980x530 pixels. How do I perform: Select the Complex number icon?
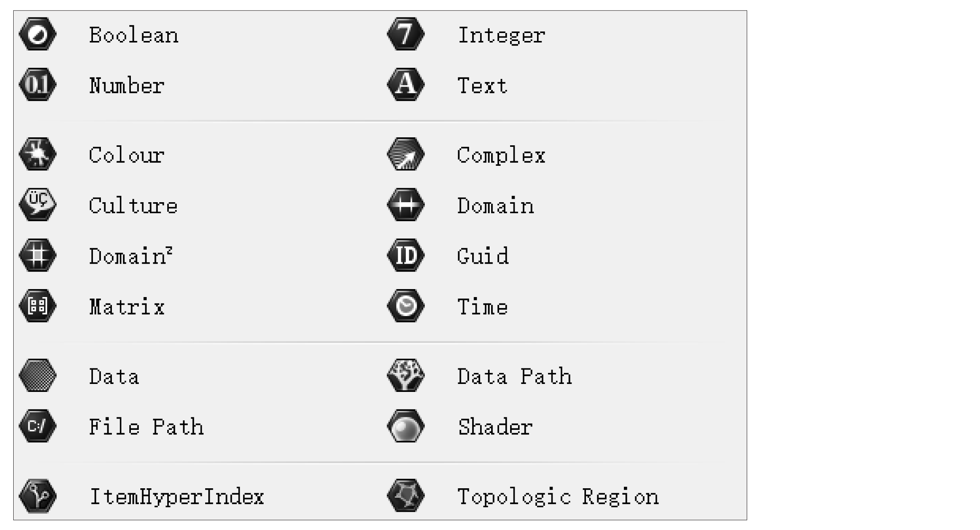406,154
